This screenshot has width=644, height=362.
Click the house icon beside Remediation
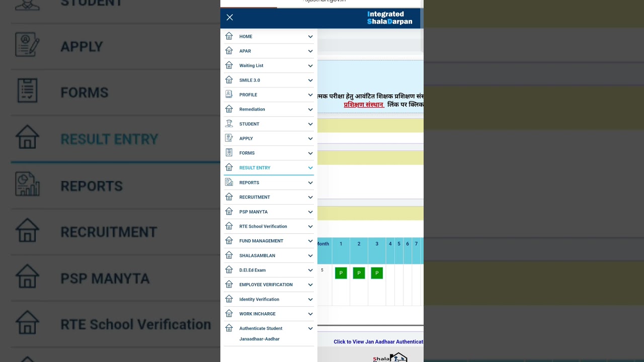(x=229, y=109)
